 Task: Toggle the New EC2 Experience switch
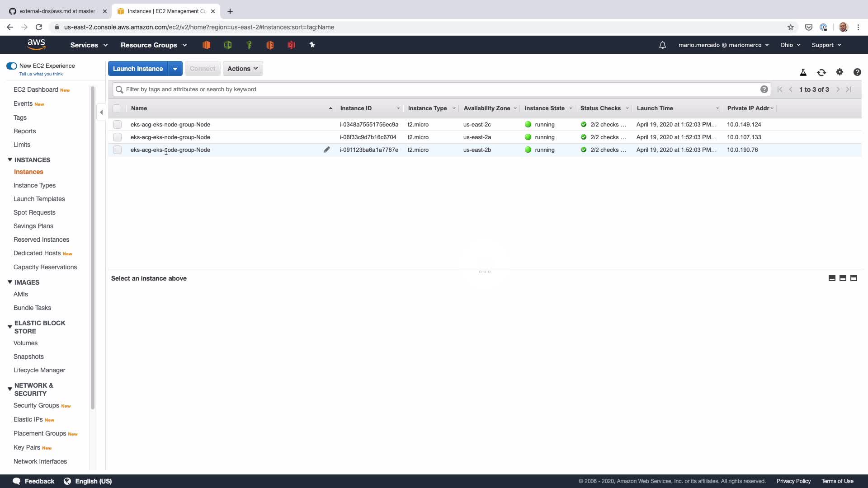coord(12,66)
